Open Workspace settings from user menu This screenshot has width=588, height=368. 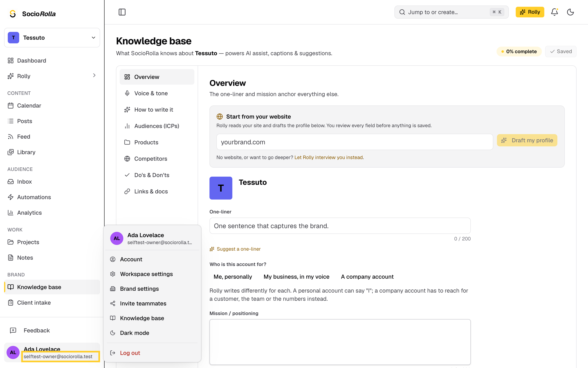(152, 274)
